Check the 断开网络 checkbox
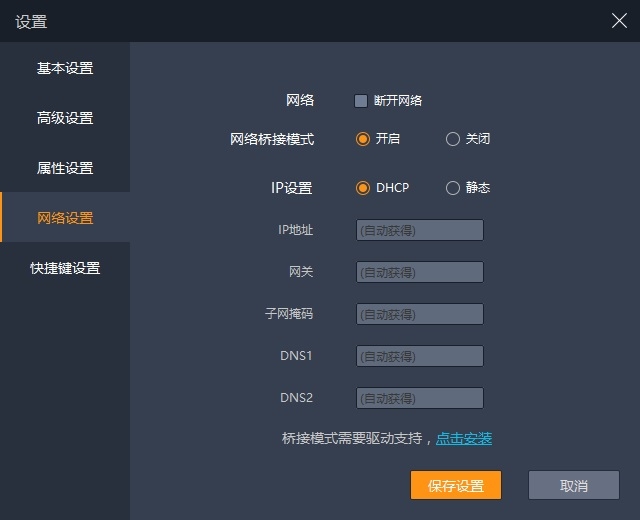 click(361, 101)
